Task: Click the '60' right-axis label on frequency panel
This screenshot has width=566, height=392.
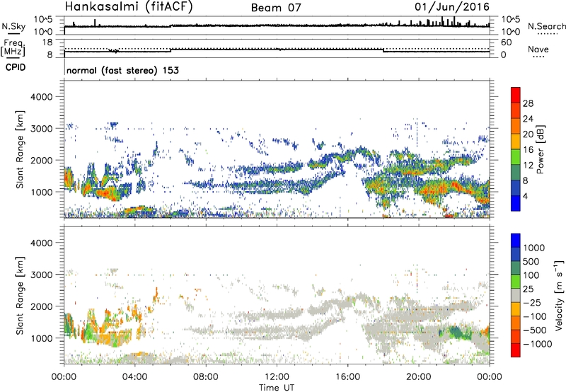Action: [x=506, y=42]
